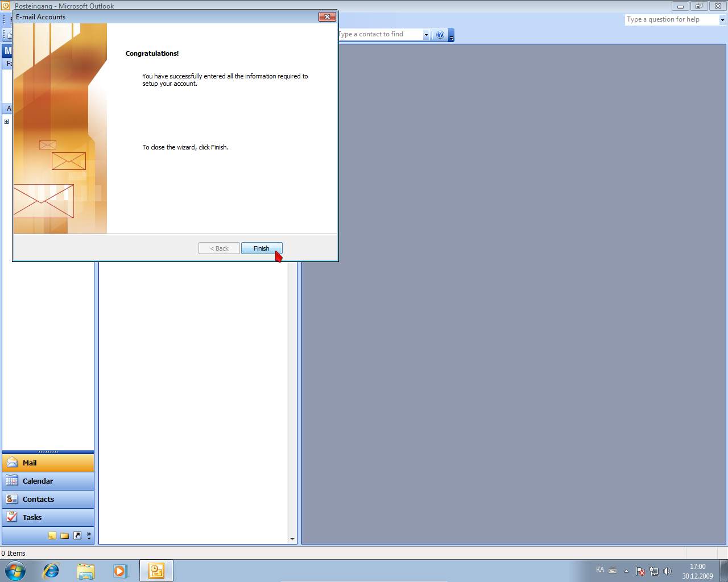Viewport: 728px width, 582px height.
Task: Close the E-mail Accounts dialog
Action: click(327, 17)
